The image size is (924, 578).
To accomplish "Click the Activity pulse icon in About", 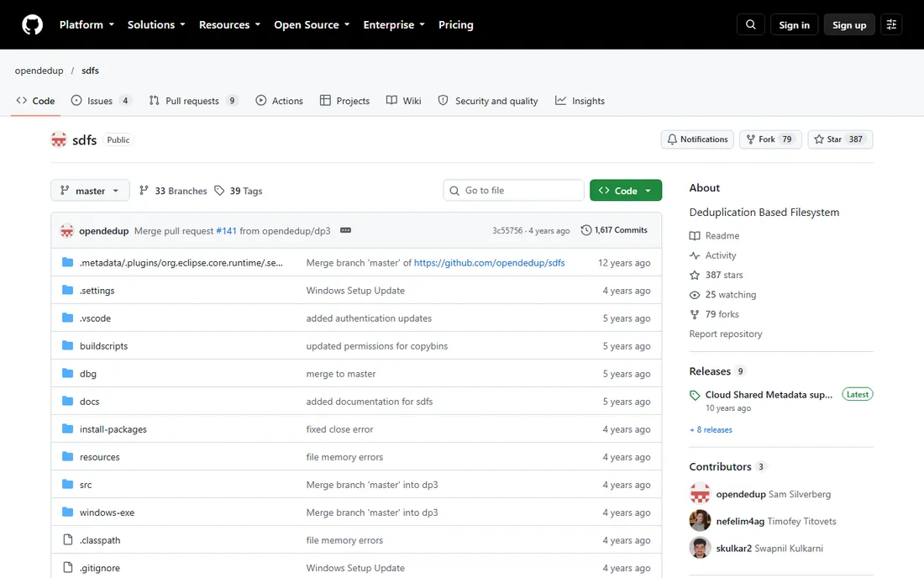I will coord(695,255).
